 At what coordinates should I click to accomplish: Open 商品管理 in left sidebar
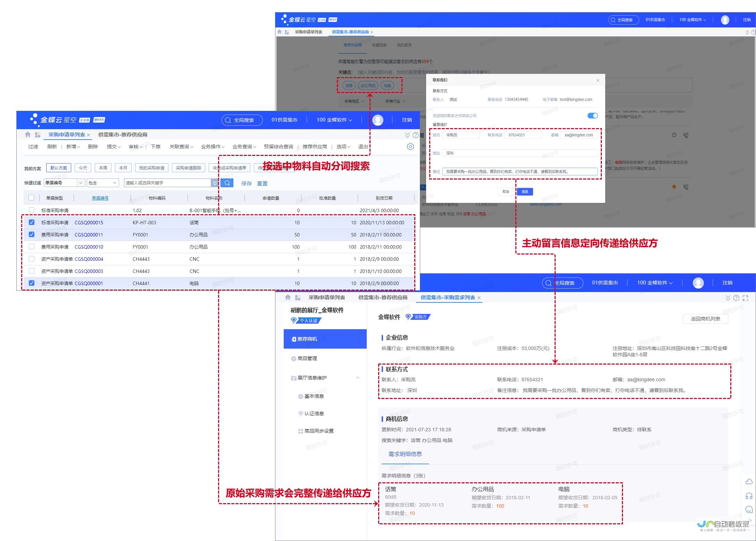[307, 358]
